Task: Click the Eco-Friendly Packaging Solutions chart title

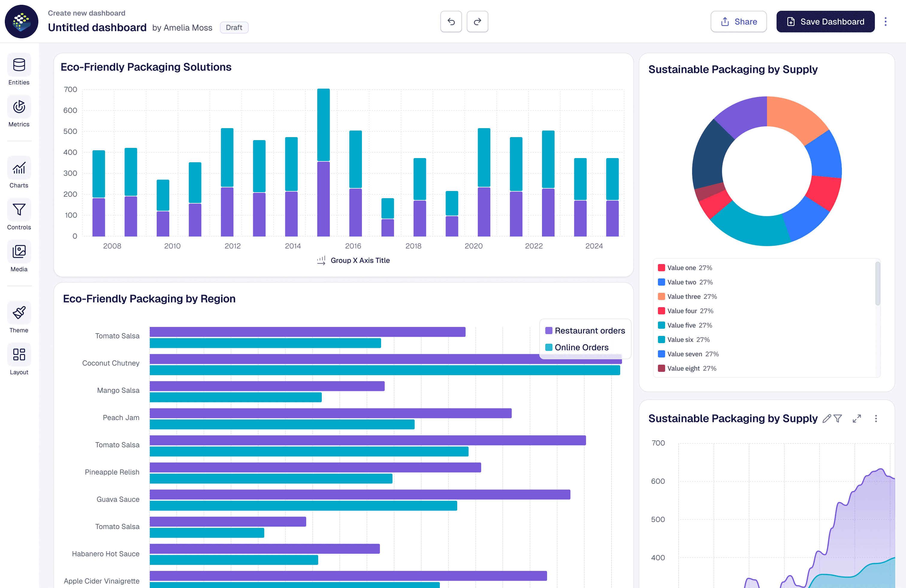Action: (146, 67)
